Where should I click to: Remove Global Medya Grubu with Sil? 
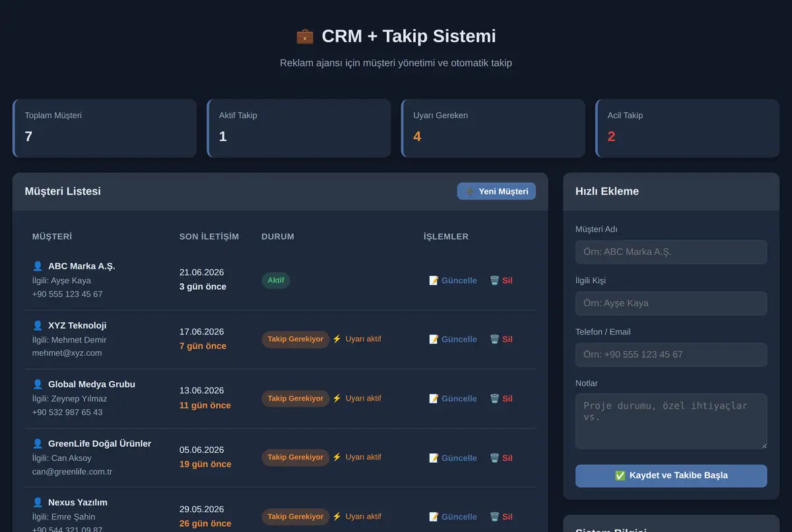pyautogui.click(x=501, y=399)
